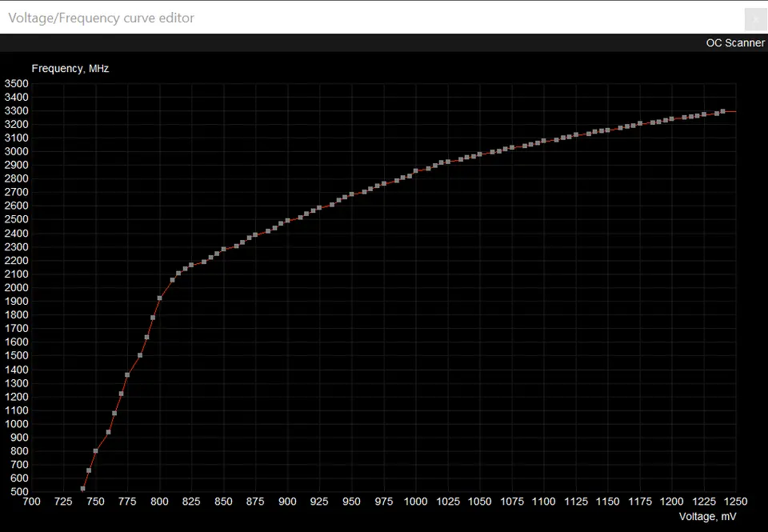Select the curve point at 1175 mV voltage

640,123
